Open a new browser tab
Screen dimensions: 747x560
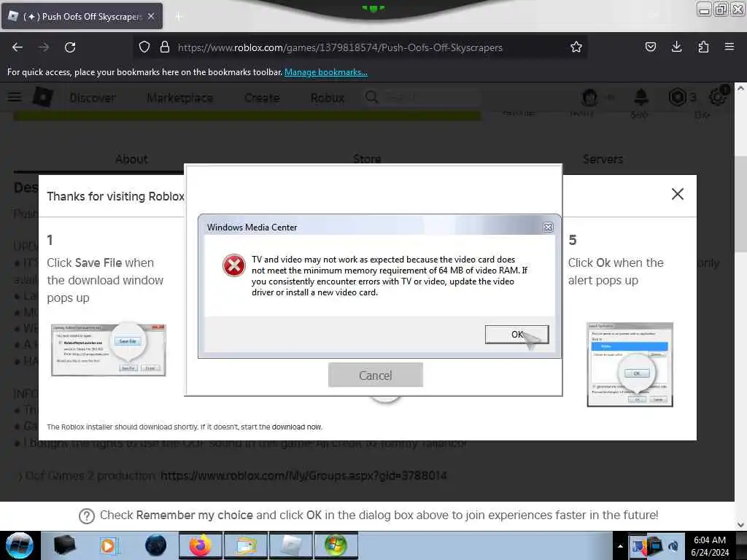coord(178,17)
